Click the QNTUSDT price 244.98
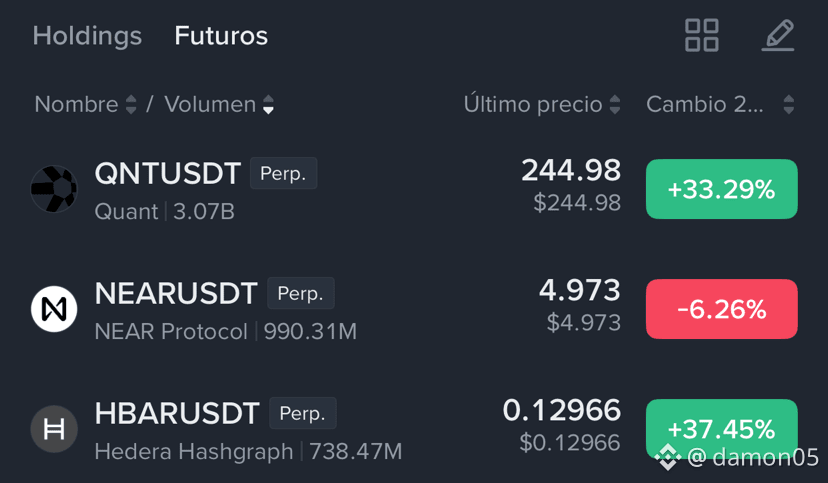This screenshot has height=483, width=828. pos(571,171)
